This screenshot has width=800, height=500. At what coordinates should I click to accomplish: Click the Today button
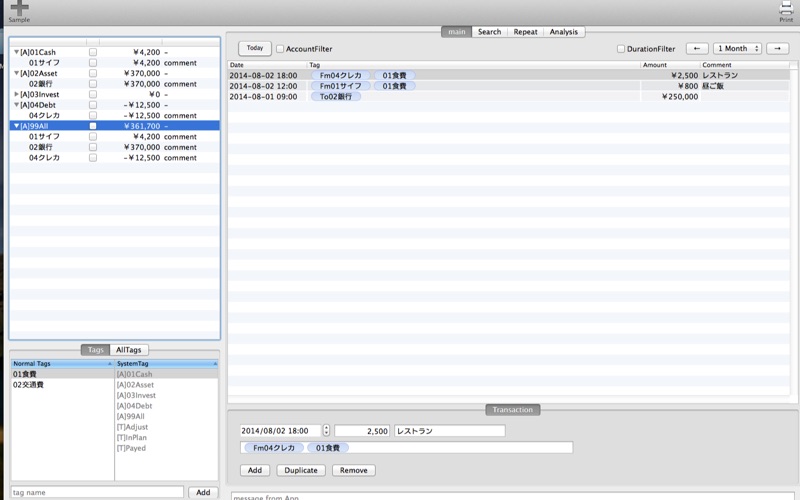[255, 48]
